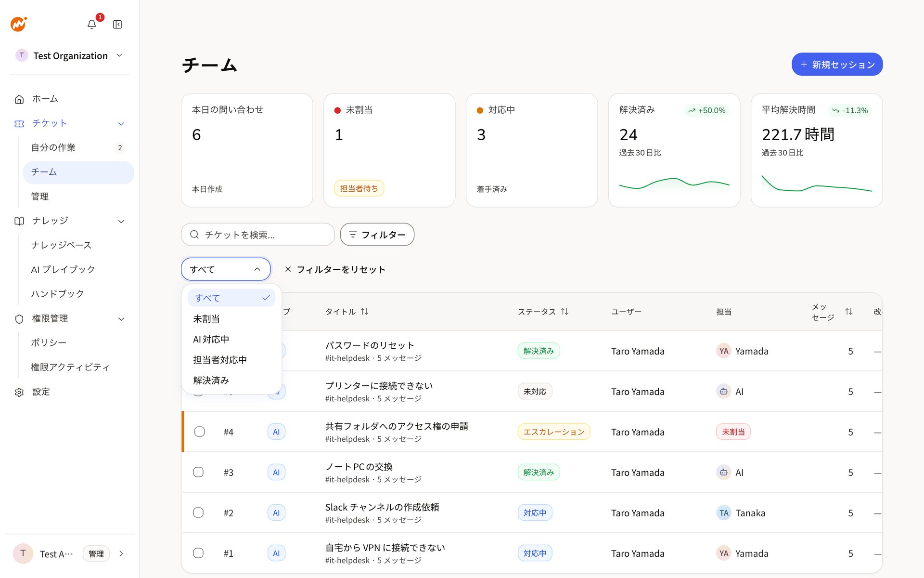The width and height of the screenshot is (924, 578).
Task: Expand user menu arrow at bottom
Action: point(121,554)
